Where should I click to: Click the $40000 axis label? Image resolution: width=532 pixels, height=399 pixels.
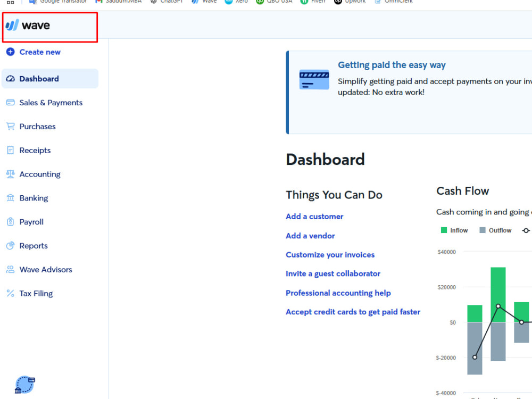coord(446,252)
